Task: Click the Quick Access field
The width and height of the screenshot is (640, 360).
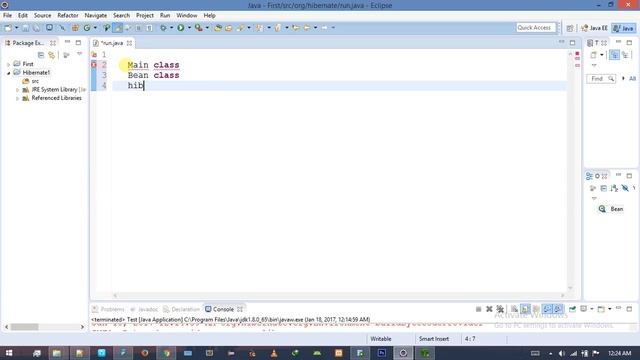Action: tap(536, 27)
